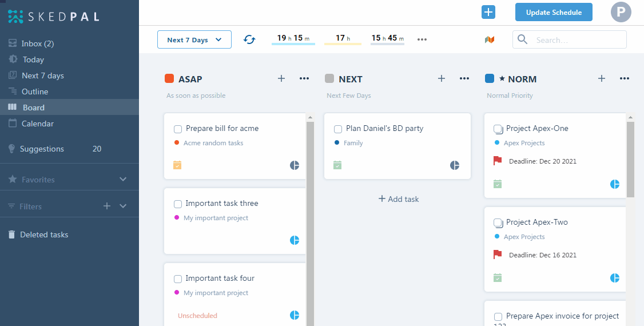Click the colored map icon near search
Image resolution: width=644 pixels, height=326 pixels.
pyautogui.click(x=489, y=39)
